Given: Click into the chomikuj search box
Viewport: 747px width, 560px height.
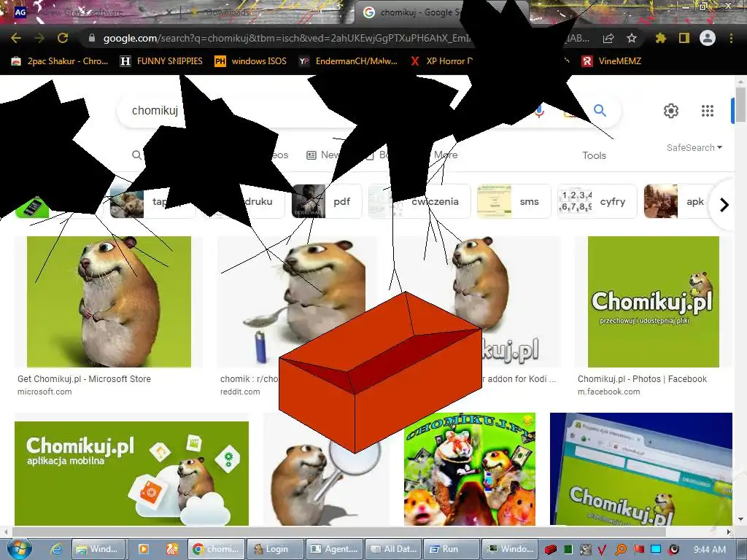Looking at the screenshot, I should 155,111.
